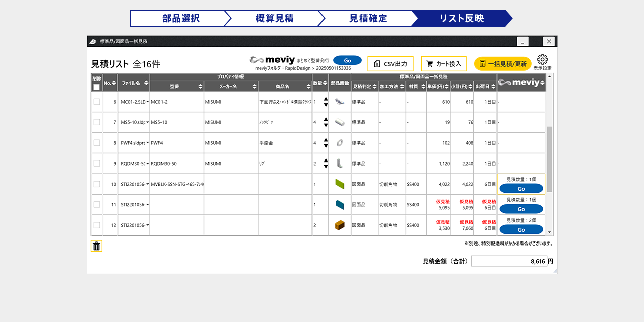Viewport: 644px width, 322px height.
Task: Increase the quantity for MS5-10 row
Action: (x=326, y=119)
